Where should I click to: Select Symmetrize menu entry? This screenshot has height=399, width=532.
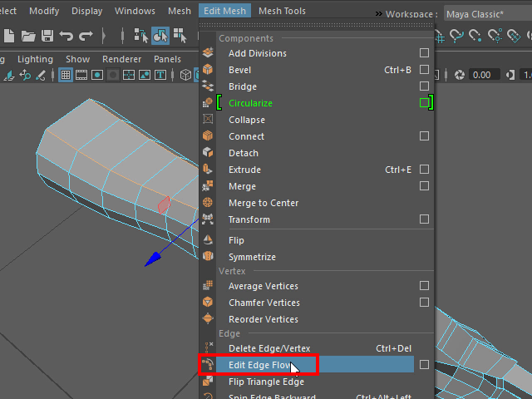coord(252,257)
